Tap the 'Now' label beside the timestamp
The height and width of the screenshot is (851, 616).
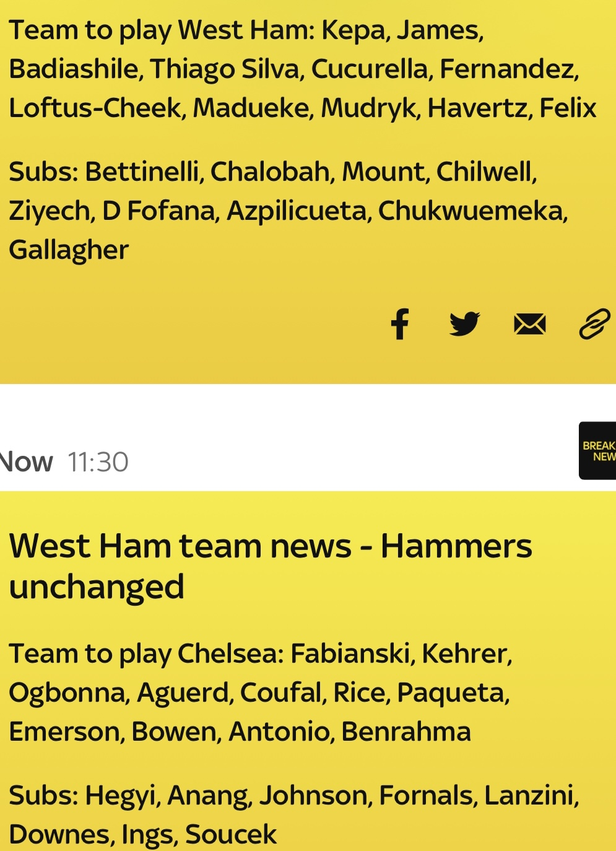tap(26, 462)
